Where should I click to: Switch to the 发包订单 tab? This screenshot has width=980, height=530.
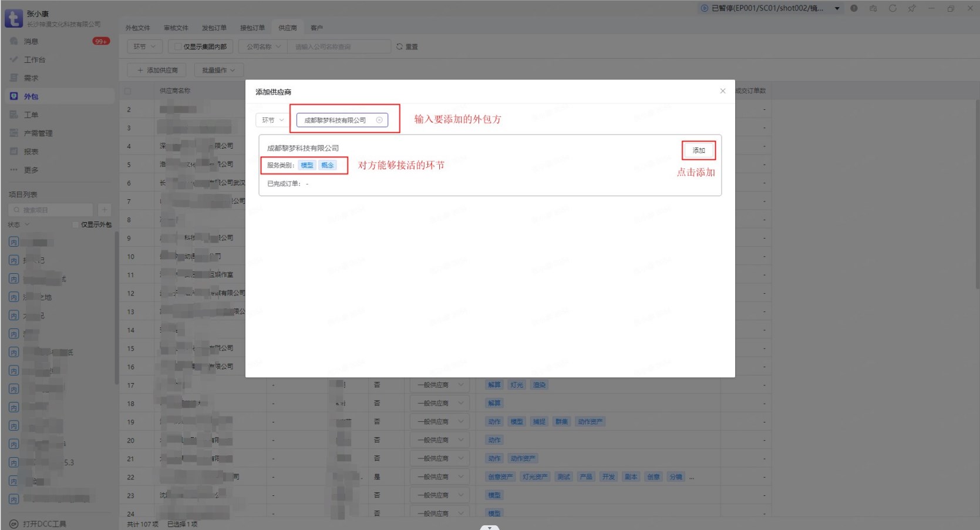(x=214, y=28)
